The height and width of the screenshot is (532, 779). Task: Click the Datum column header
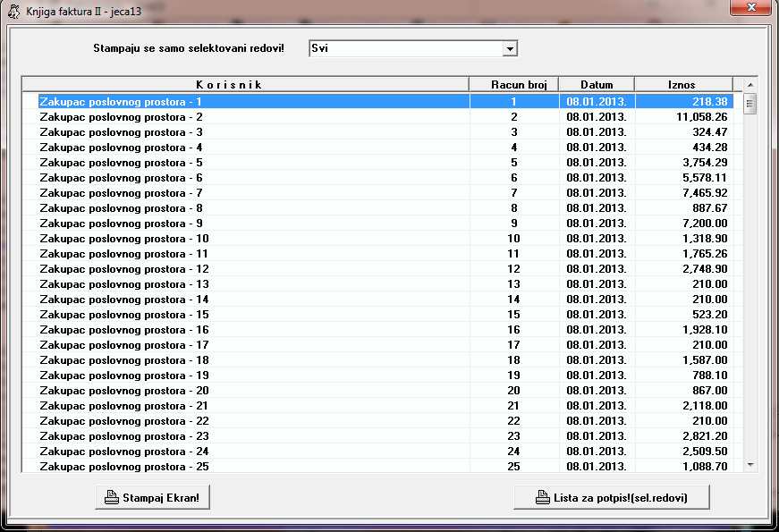click(x=597, y=84)
